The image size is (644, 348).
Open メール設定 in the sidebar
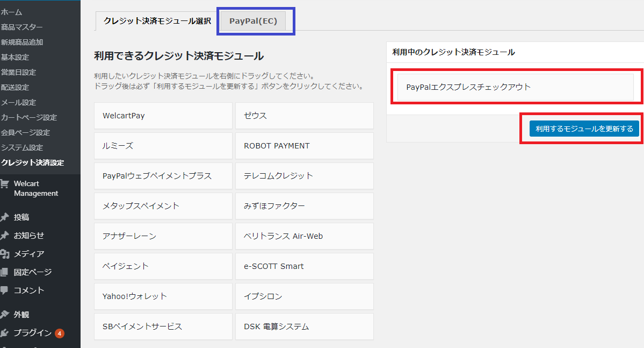click(x=18, y=102)
